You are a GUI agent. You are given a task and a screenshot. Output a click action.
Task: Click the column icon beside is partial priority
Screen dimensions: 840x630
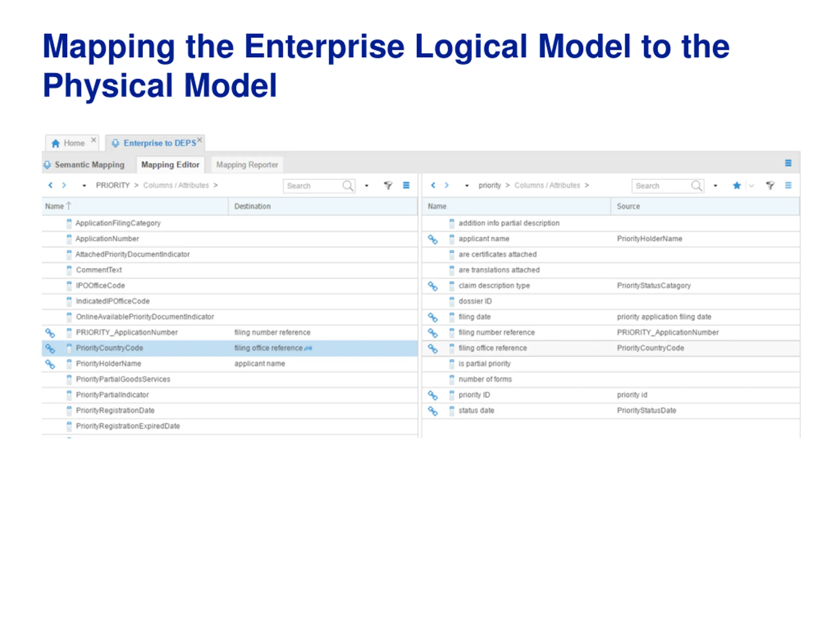coord(451,364)
